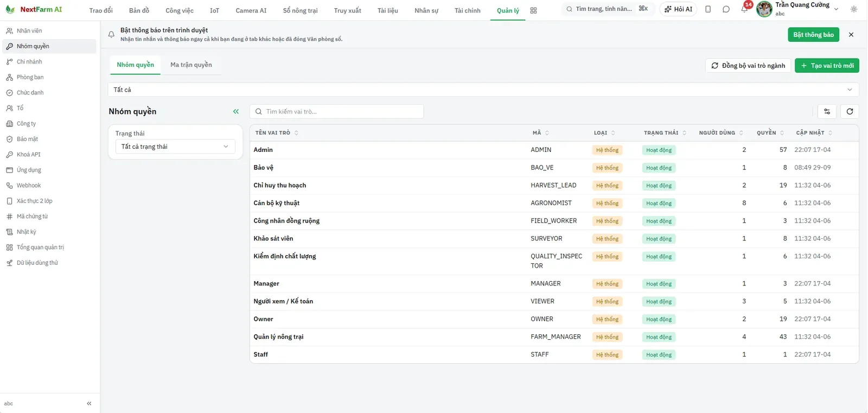Switch to Ma trận quyền tab

(191, 65)
